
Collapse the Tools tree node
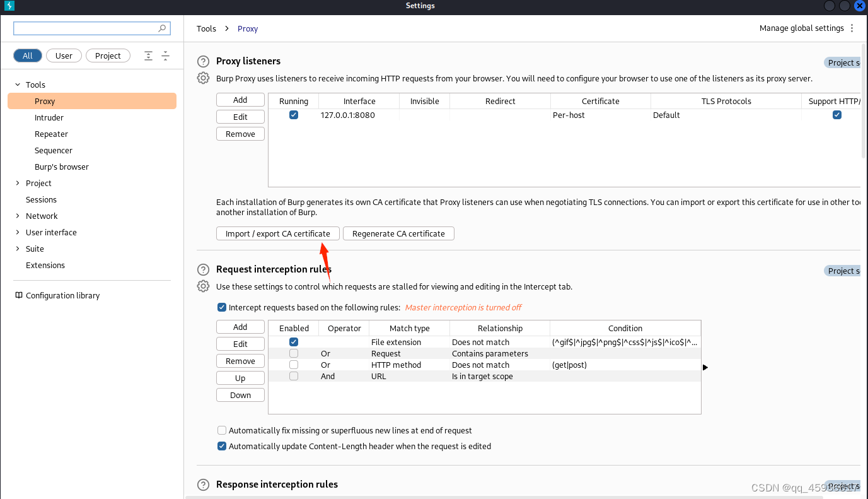click(x=18, y=85)
